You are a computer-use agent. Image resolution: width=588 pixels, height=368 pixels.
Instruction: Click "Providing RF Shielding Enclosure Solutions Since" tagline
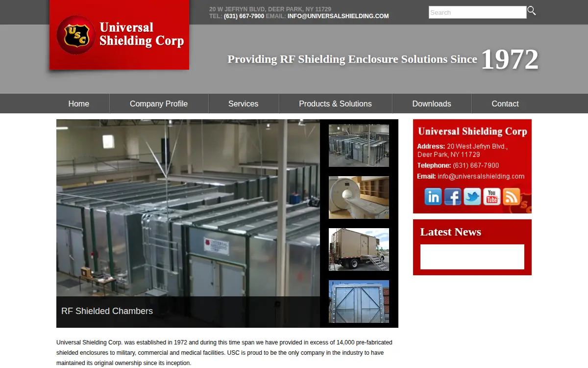point(352,59)
